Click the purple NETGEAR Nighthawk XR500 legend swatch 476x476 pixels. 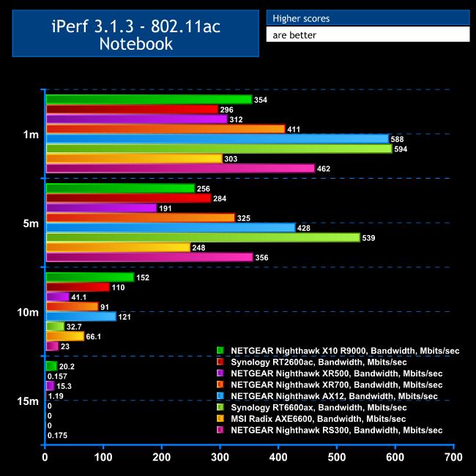click(220, 373)
